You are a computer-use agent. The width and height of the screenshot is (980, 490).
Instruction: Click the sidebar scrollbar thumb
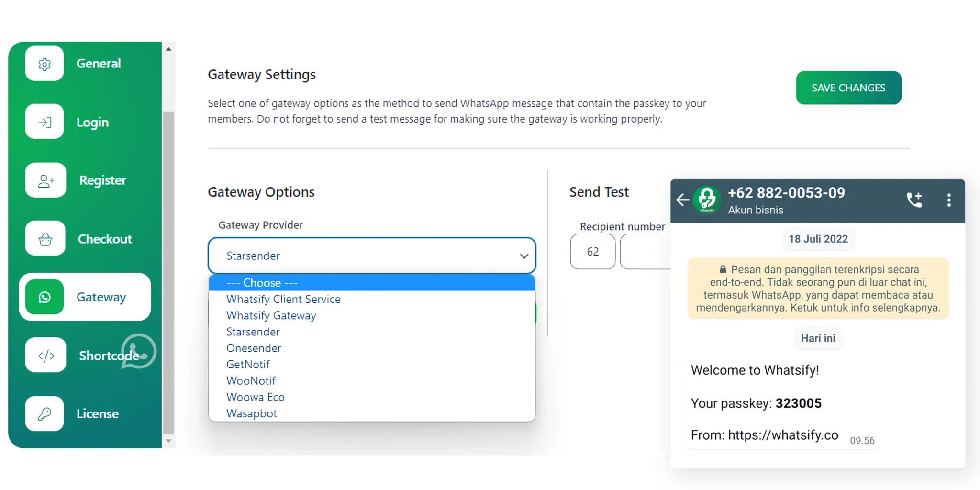click(x=168, y=273)
